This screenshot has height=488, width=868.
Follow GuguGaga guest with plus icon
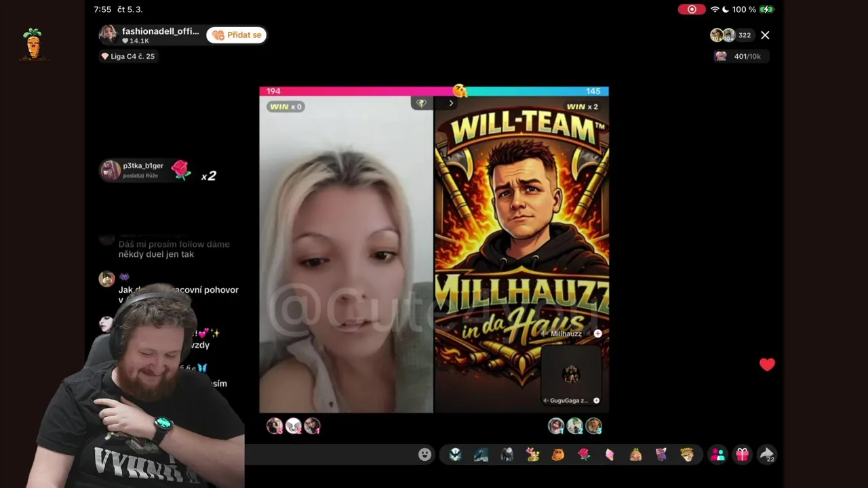point(596,401)
